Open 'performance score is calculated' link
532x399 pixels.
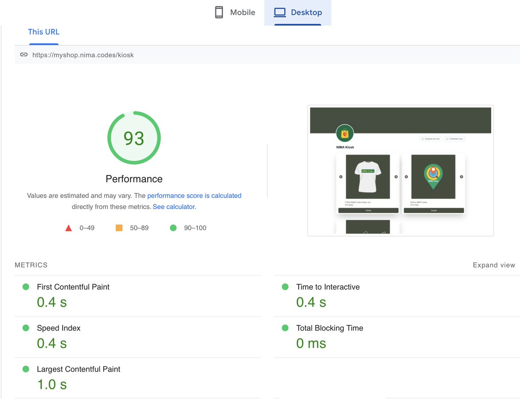194,196
